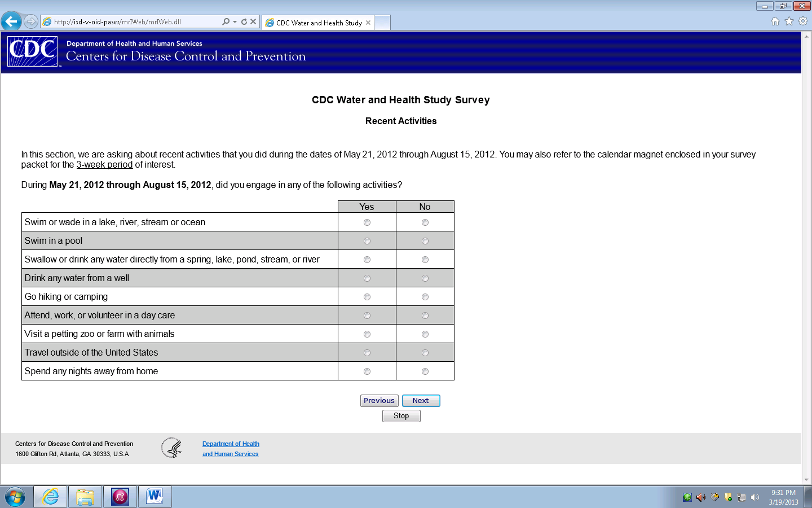
Task: Mark No for Visit a petting zoo
Action: click(425, 334)
